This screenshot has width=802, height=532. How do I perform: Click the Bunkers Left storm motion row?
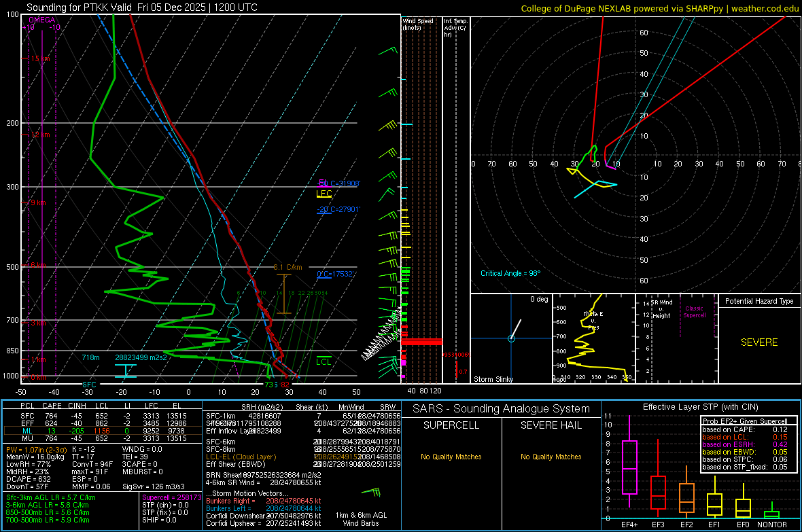click(264, 508)
